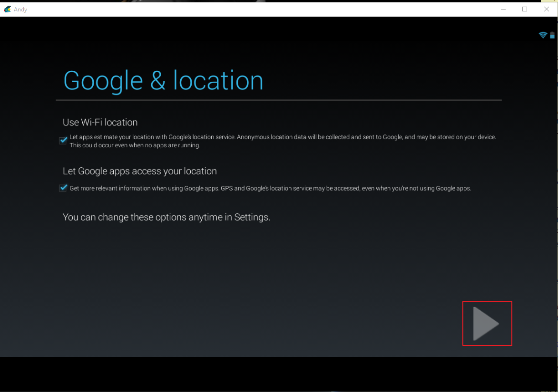
Task: Click the 'Let apps estimate your location' description
Action: point(283,141)
